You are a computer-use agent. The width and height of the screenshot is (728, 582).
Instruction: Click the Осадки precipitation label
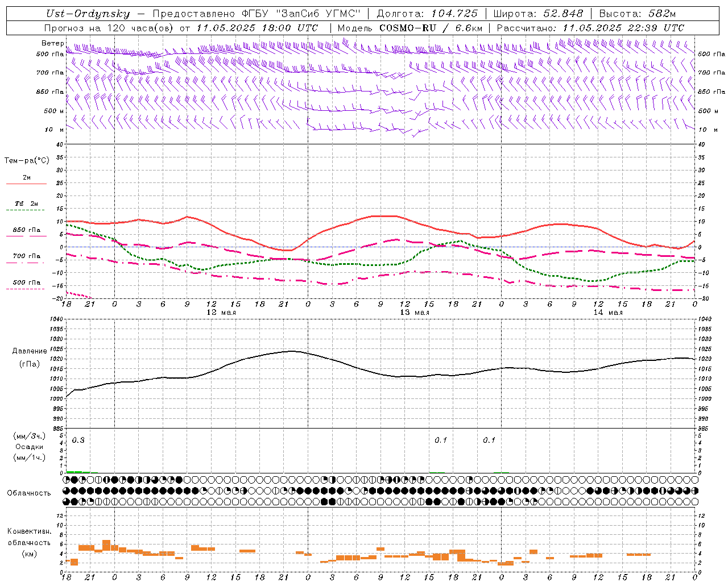coord(30,447)
